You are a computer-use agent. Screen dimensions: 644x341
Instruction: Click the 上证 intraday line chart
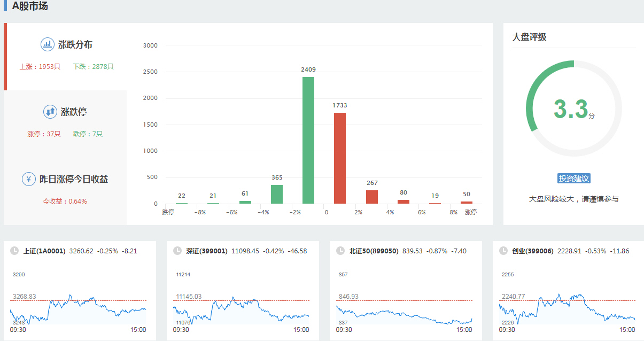pos(78,309)
